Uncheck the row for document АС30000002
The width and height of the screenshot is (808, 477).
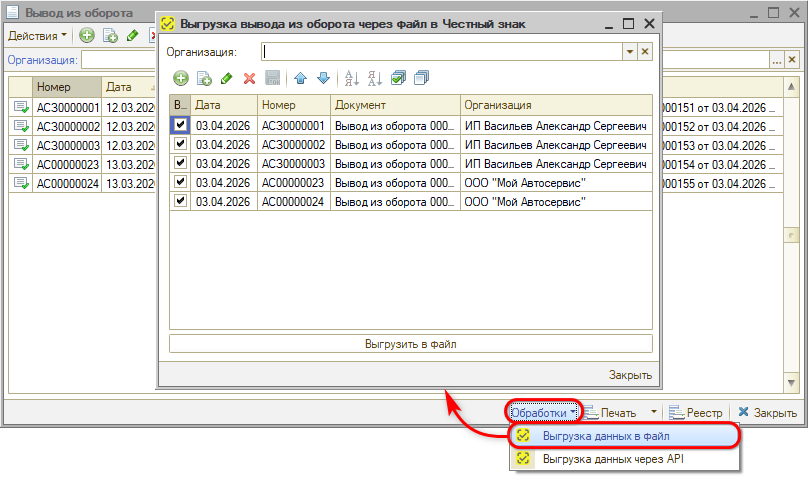pyautogui.click(x=180, y=144)
